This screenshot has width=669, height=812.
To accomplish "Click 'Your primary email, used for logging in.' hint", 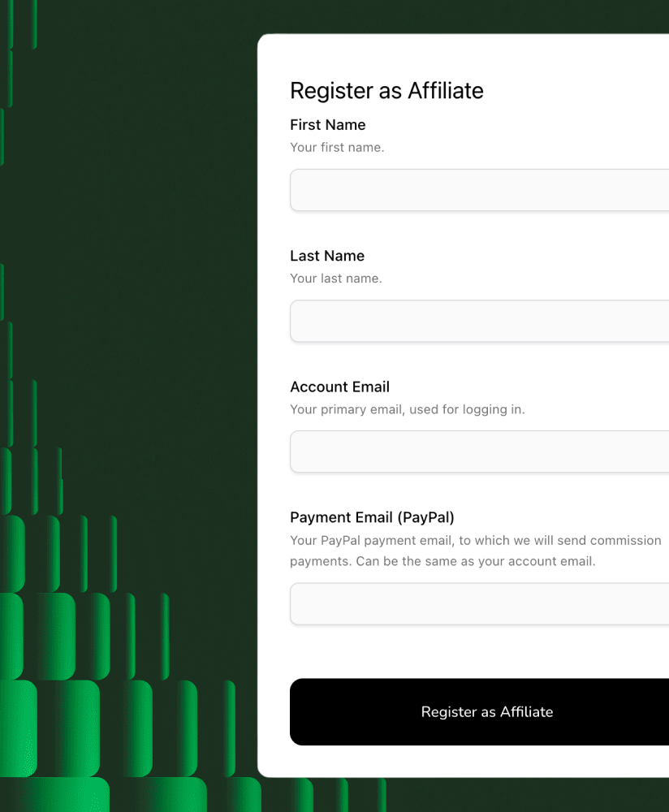I will (x=408, y=409).
